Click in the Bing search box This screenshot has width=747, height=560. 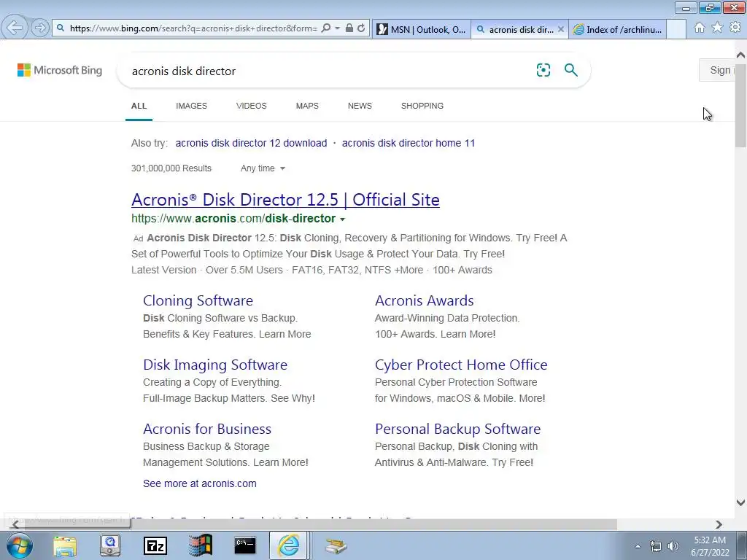click(x=329, y=71)
